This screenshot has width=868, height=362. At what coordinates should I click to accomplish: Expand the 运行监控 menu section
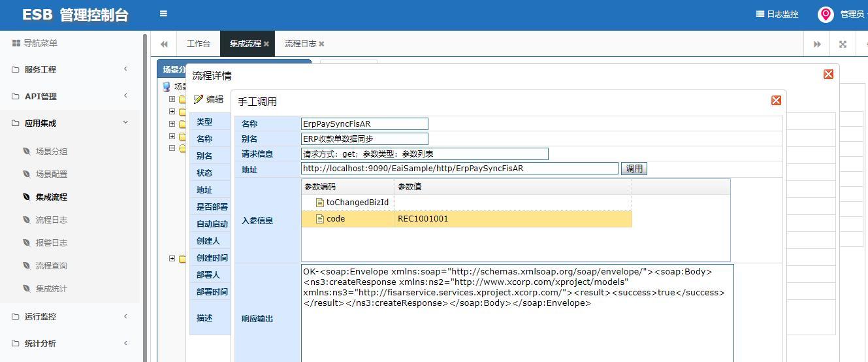71,316
